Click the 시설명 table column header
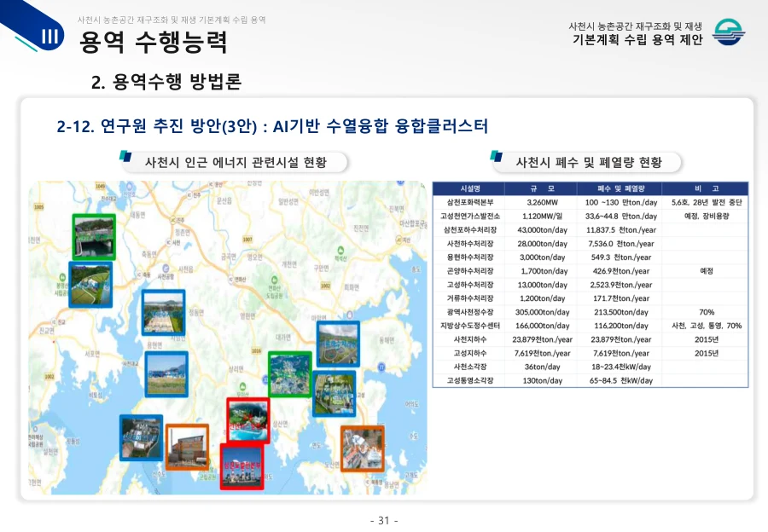 [469, 188]
